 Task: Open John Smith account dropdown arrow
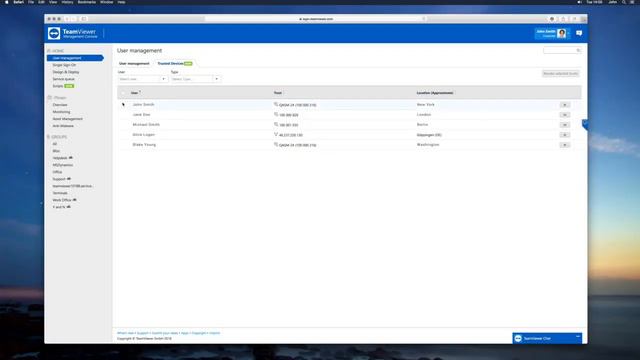[x=569, y=33]
